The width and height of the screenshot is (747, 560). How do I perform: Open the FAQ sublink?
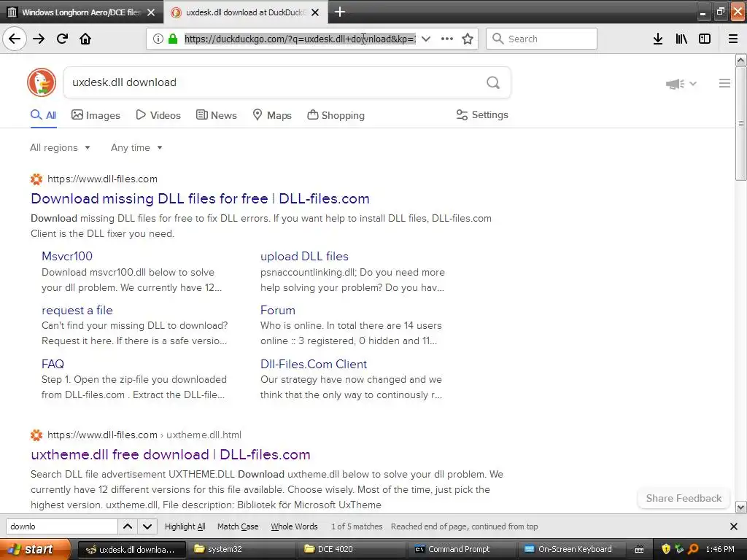click(x=53, y=364)
